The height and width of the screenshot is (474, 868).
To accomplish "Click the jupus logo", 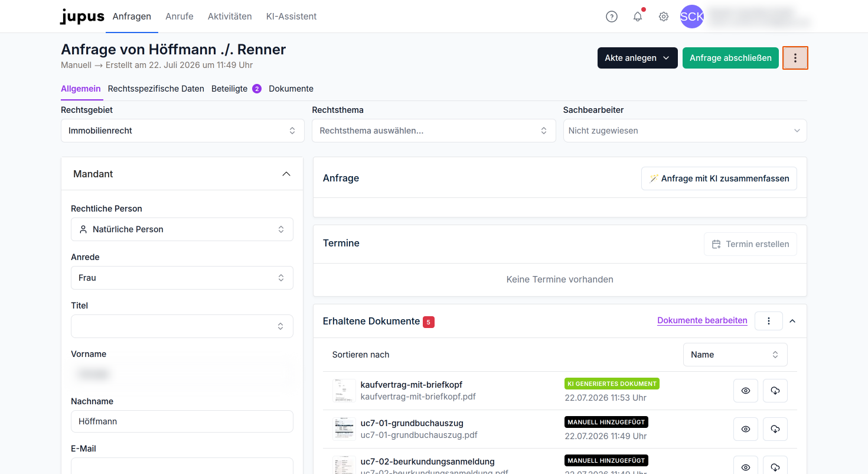I will 82,17.
